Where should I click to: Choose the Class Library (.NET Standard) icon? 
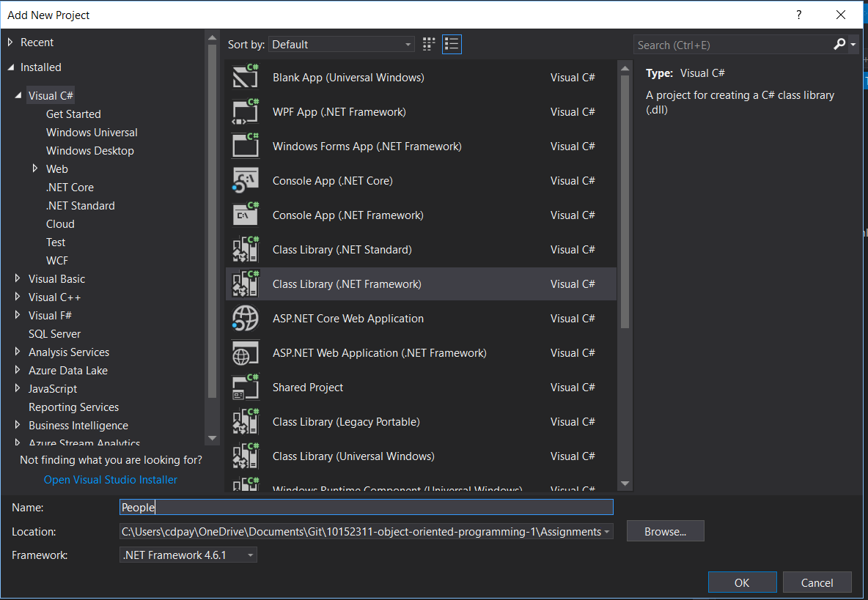pyautogui.click(x=246, y=249)
